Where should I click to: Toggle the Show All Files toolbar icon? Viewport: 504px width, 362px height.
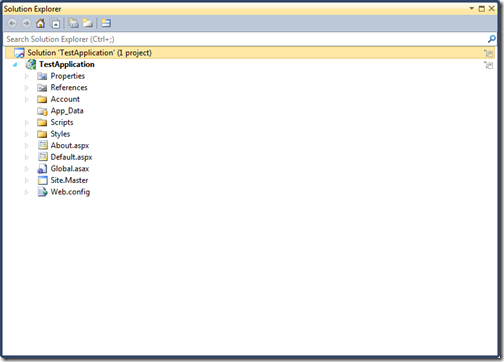73,23
